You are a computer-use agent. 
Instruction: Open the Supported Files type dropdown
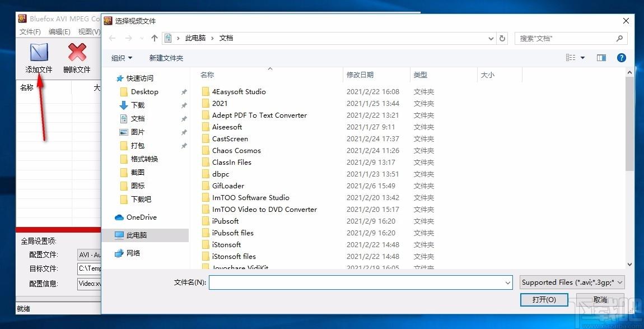[x=572, y=282]
